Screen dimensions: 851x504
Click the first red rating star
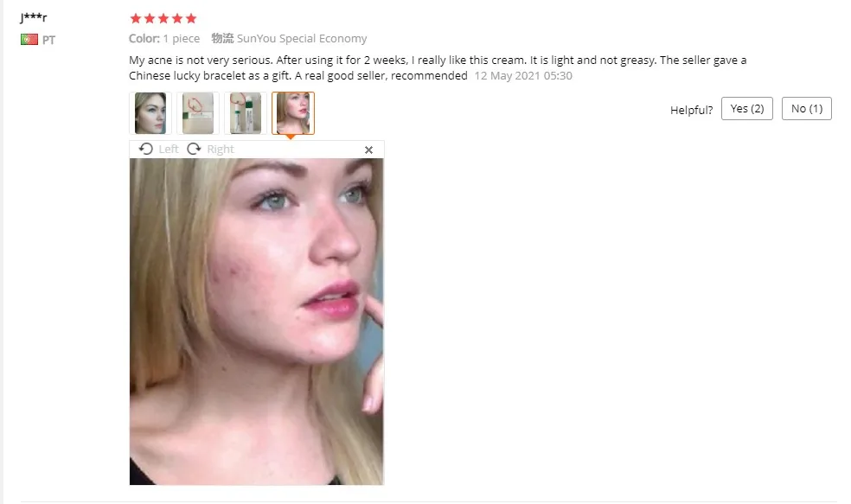pos(136,19)
